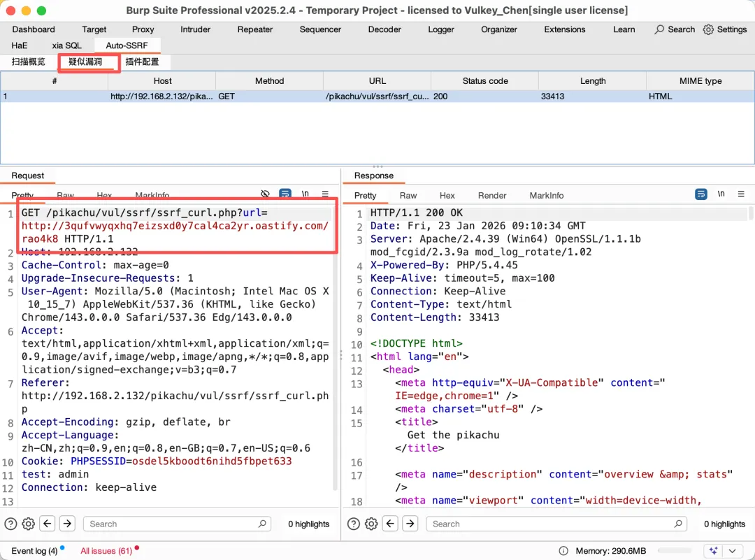
Task: Select Response Pretty view
Action: (366, 196)
